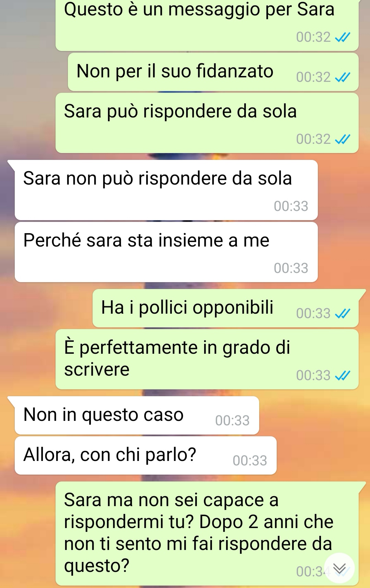Click blue double check on 'Ha i pollici opponibili'
The width and height of the screenshot is (370, 588).
click(x=343, y=314)
